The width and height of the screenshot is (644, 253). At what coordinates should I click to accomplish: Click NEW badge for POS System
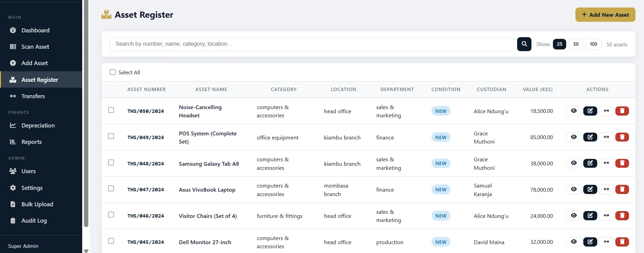441,137
